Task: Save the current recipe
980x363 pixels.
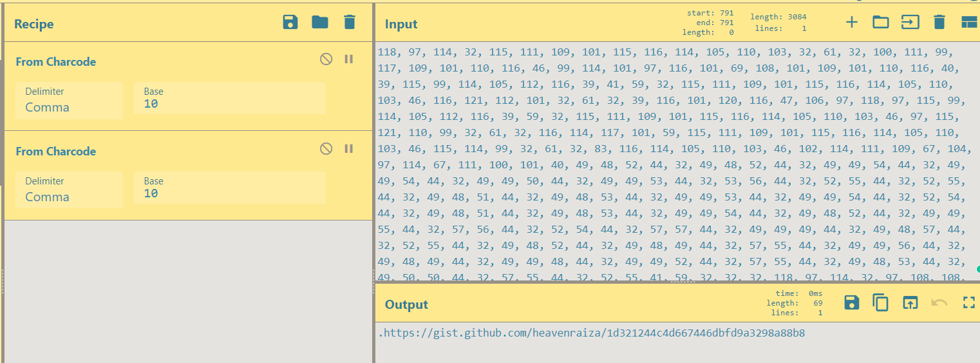Action: click(x=290, y=23)
